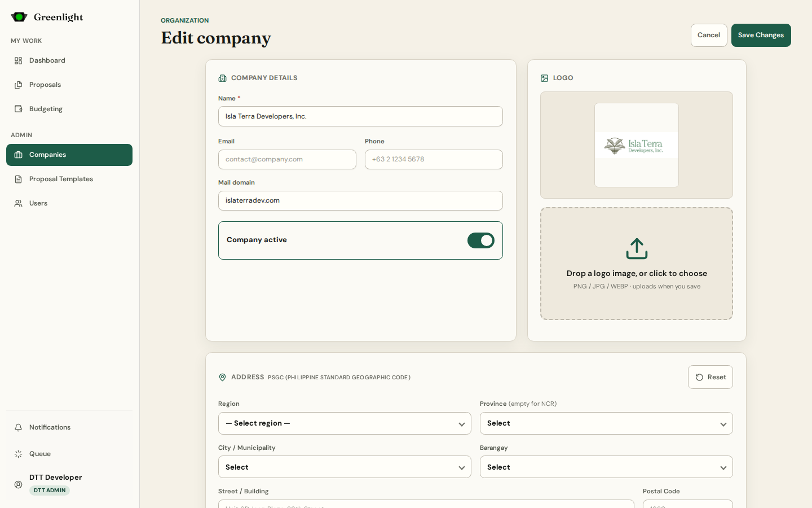
Task: Navigate to Proposal Templates
Action: pyautogui.click(x=69, y=179)
